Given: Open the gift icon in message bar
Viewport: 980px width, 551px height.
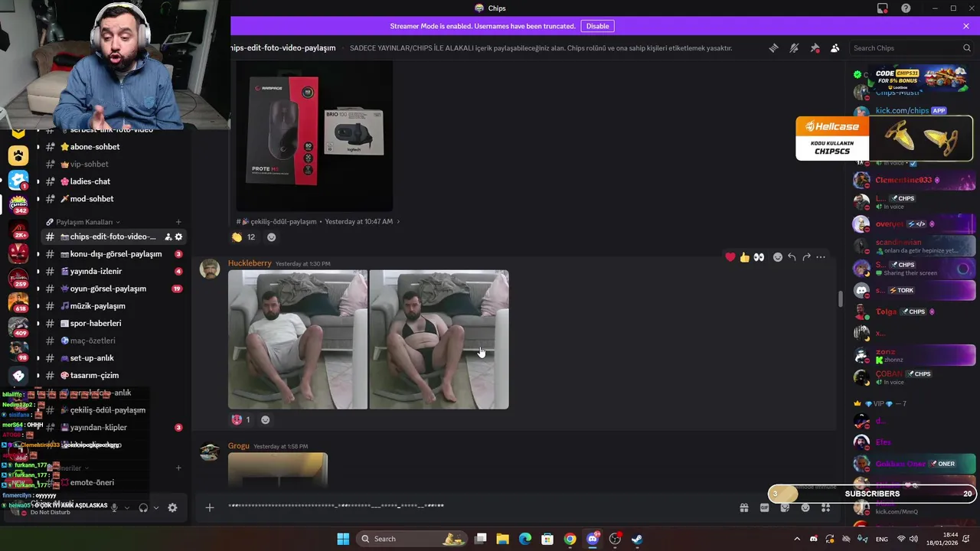Looking at the screenshot, I should pyautogui.click(x=743, y=507).
